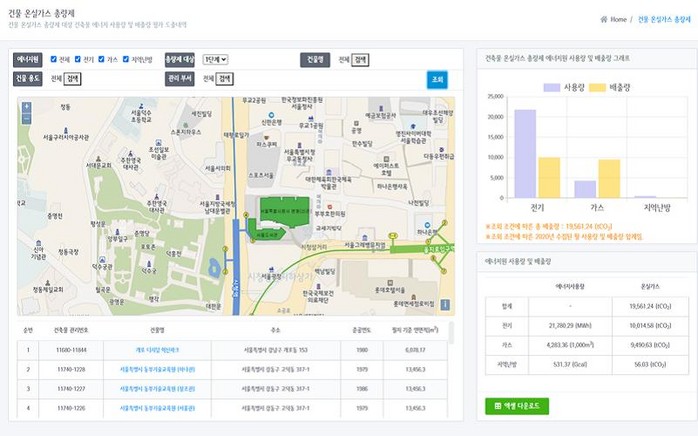Image resolution: width=698 pixels, height=436 pixels.
Task: Click the 서울특별시청 무교동청사 icon
Action: (299, 145)
